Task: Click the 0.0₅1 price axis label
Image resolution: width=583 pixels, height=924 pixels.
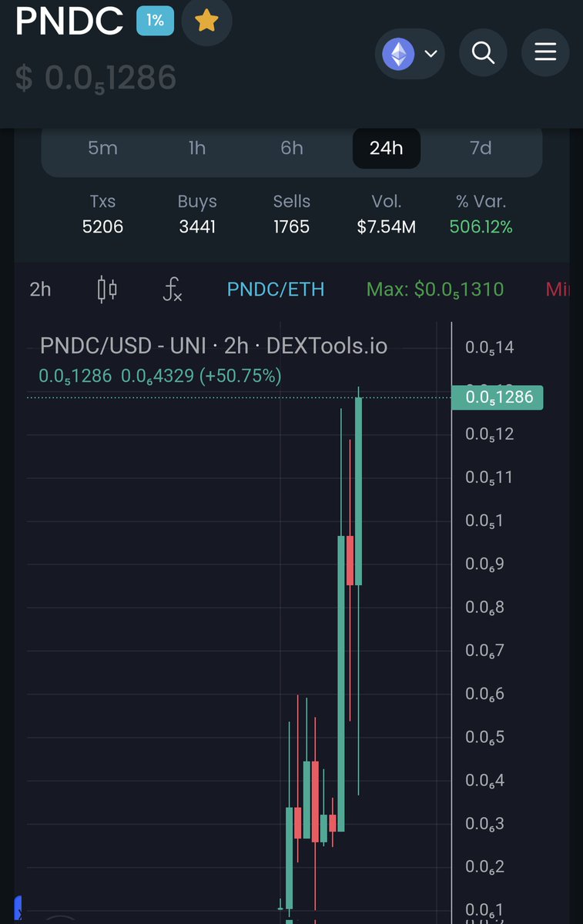Action: pyautogui.click(x=484, y=521)
